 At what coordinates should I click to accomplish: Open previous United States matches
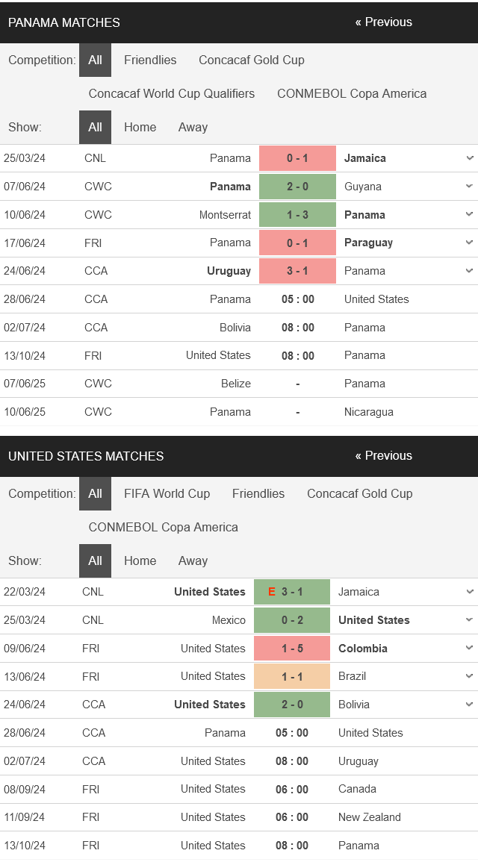pyautogui.click(x=383, y=455)
